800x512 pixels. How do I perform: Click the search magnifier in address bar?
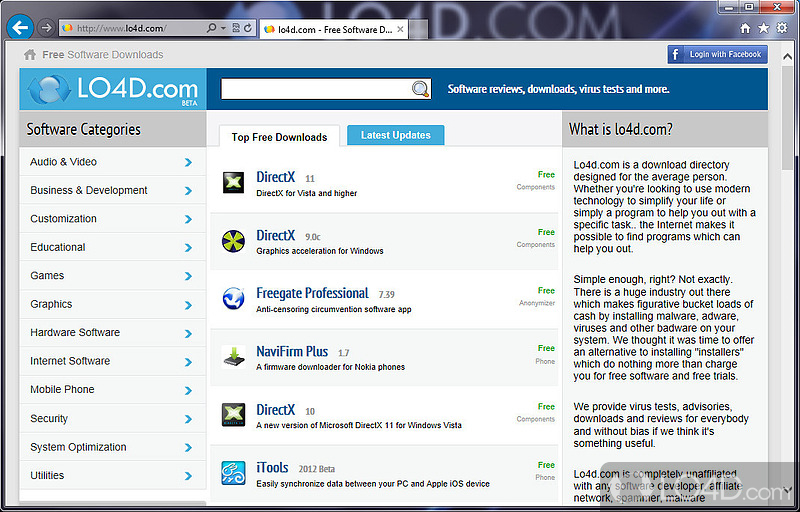[211, 28]
